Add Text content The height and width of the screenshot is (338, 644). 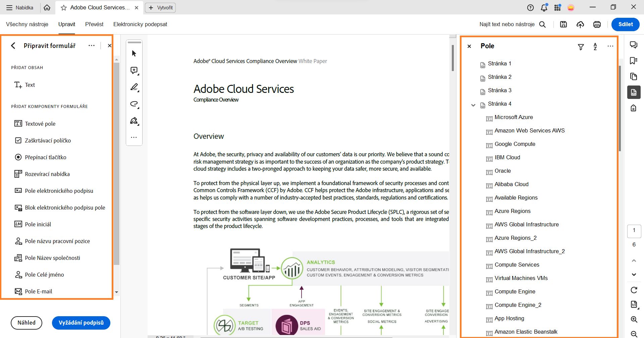pyautogui.click(x=25, y=85)
